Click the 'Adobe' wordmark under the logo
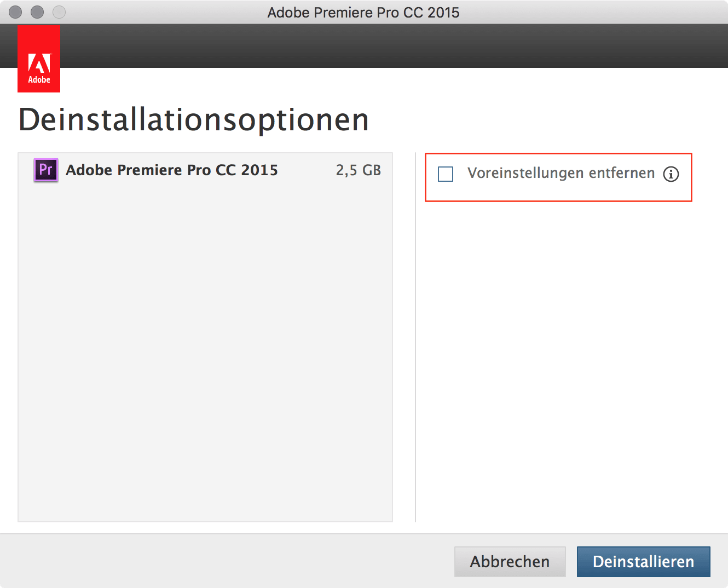Screen dimensions: 728x588 click(39, 80)
